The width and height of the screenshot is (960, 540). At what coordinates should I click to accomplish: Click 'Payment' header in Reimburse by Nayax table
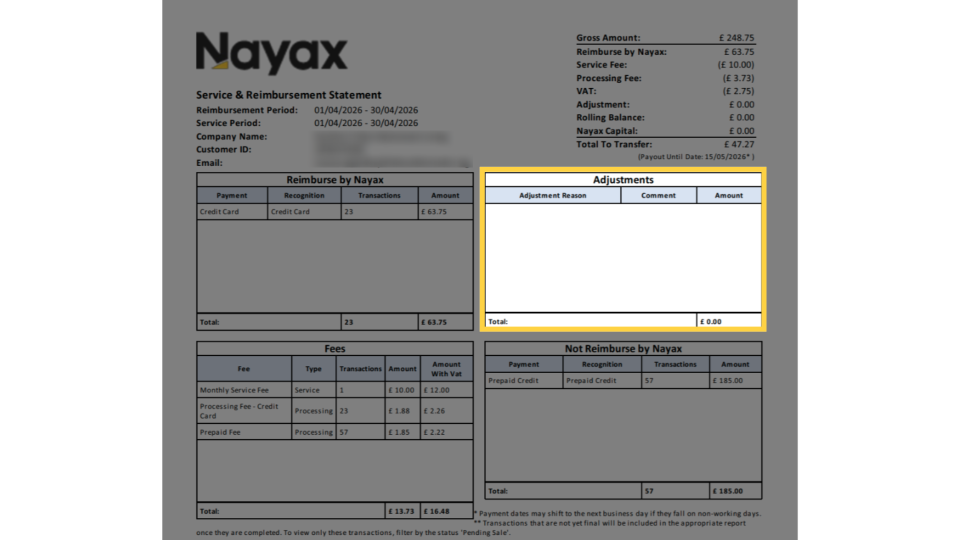[231, 195]
